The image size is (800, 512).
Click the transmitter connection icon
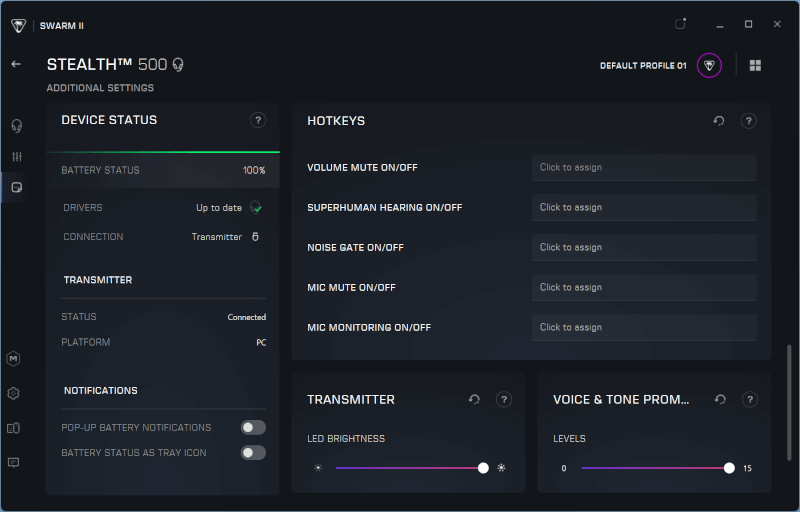pyautogui.click(x=256, y=237)
